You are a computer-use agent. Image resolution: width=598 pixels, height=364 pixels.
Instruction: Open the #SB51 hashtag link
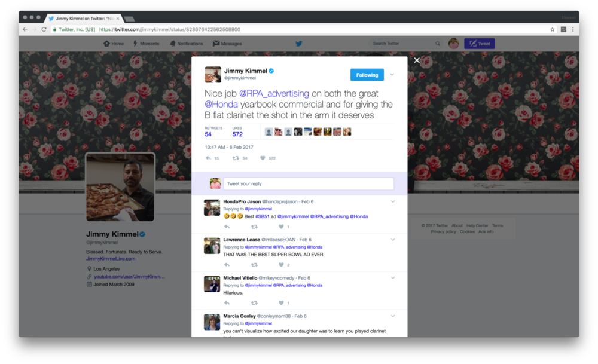[263, 216]
